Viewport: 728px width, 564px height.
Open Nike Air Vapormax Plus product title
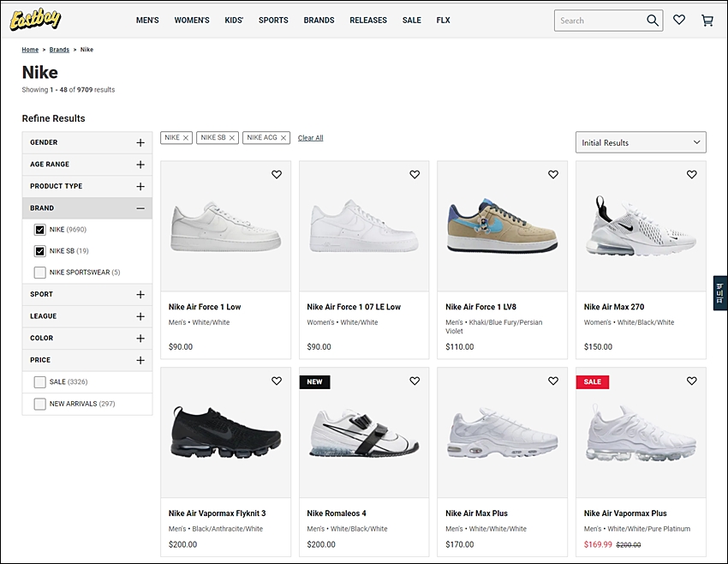(x=625, y=513)
